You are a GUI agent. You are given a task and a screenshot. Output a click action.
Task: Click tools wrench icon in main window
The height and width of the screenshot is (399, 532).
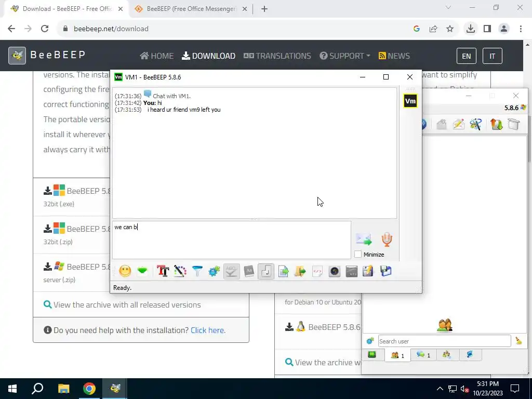tap(476, 124)
